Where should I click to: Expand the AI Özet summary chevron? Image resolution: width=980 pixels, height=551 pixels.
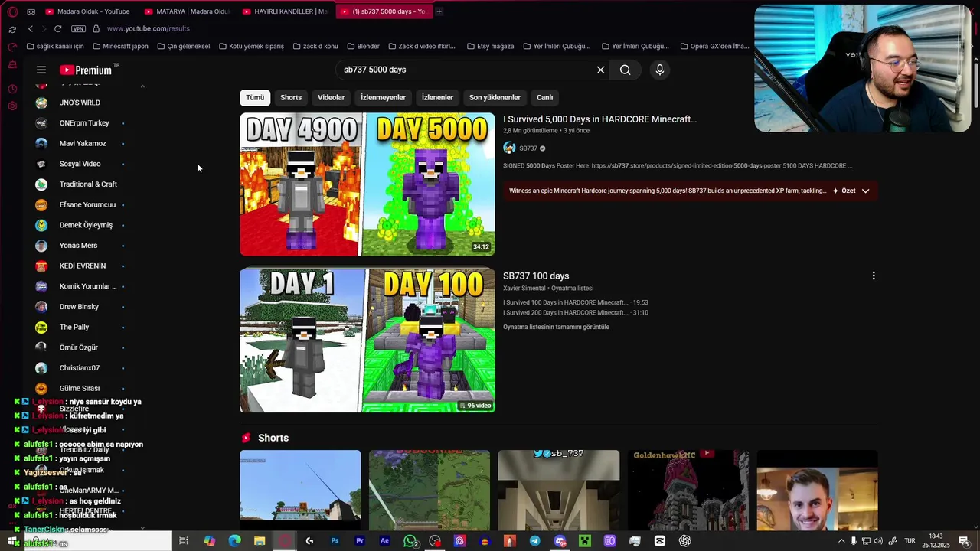pyautogui.click(x=866, y=191)
